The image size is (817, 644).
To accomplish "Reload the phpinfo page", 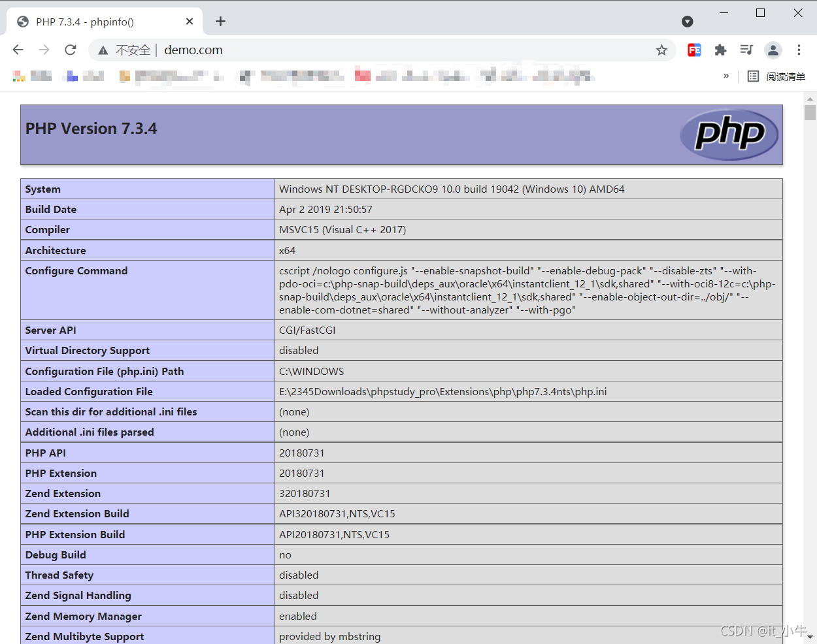I will 71,50.
